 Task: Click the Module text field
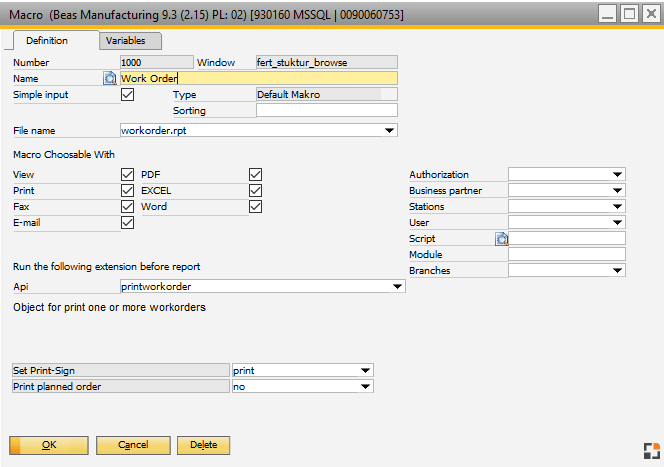point(566,255)
